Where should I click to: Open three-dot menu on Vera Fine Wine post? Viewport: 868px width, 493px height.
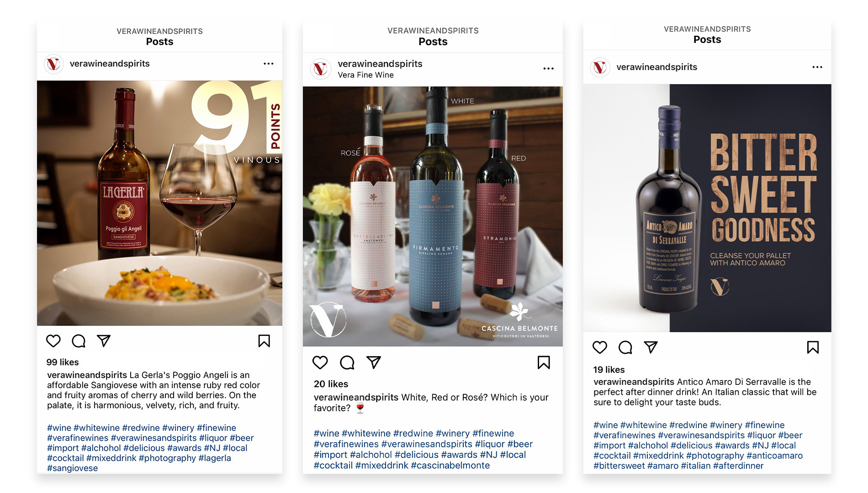click(x=549, y=68)
